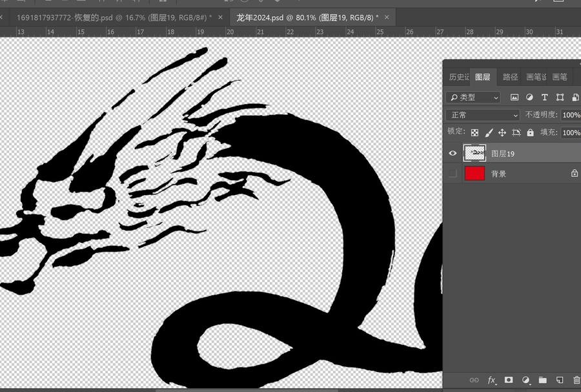581x392 pixels.
Task: Switch to the 1691817937772-恢复的.psd document tab
Action: [114, 17]
